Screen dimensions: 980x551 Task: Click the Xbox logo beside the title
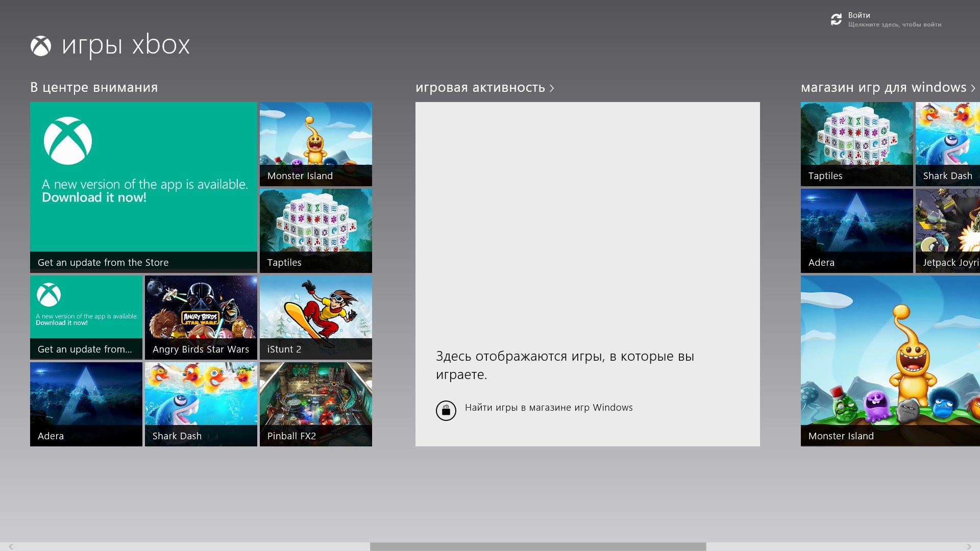[41, 46]
